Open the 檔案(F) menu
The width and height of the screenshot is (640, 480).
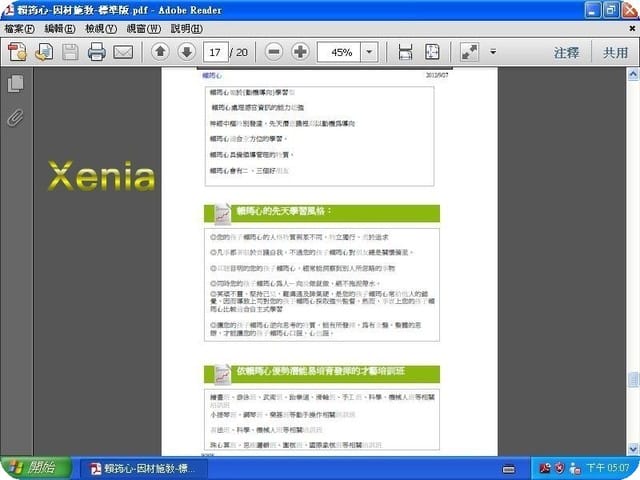coord(19,29)
